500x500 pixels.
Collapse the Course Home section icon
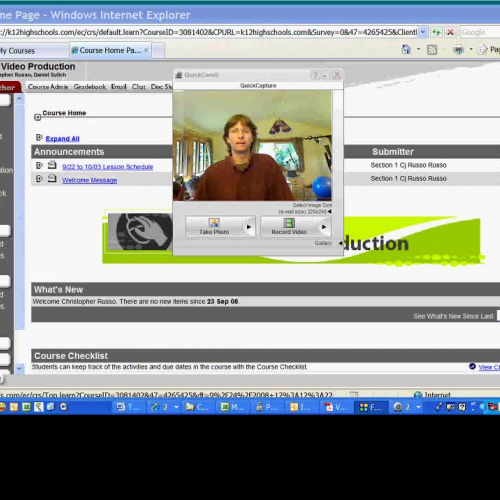(x=37, y=117)
